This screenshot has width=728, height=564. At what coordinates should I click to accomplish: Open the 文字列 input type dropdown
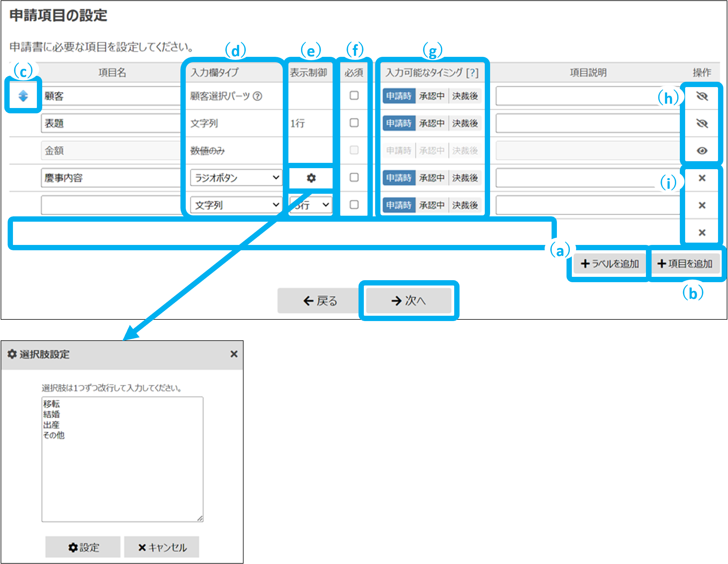pyautogui.click(x=236, y=205)
